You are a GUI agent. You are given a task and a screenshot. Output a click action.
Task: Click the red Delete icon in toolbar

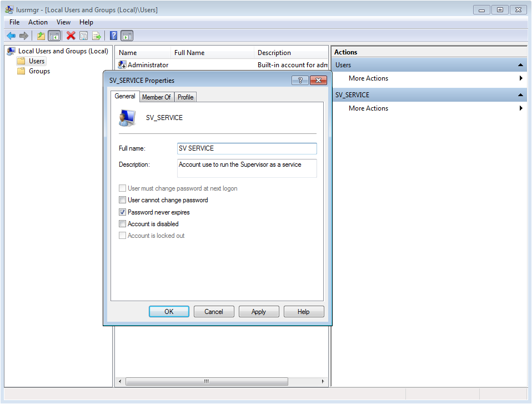pos(71,36)
